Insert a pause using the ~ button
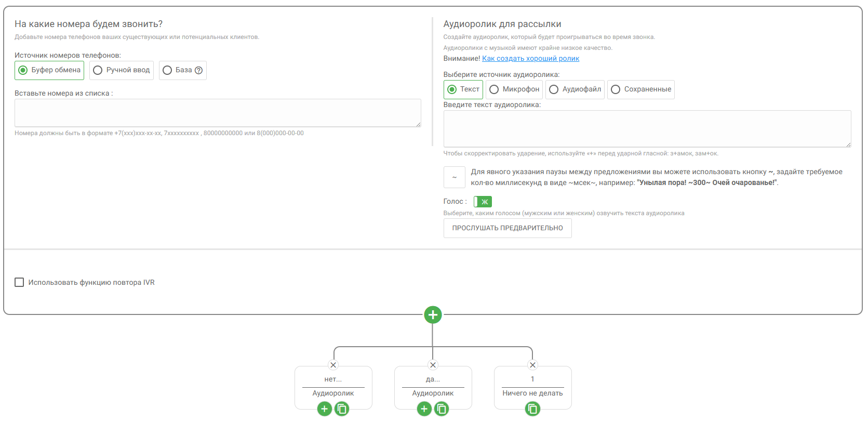Image resolution: width=868 pixels, height=421 pixels. (x=455, y=177)
